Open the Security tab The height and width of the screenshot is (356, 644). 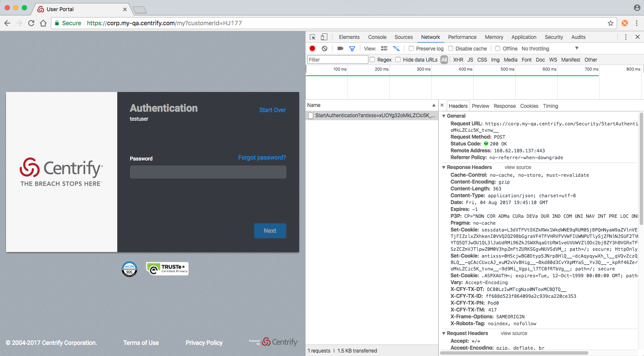[554, 37]
